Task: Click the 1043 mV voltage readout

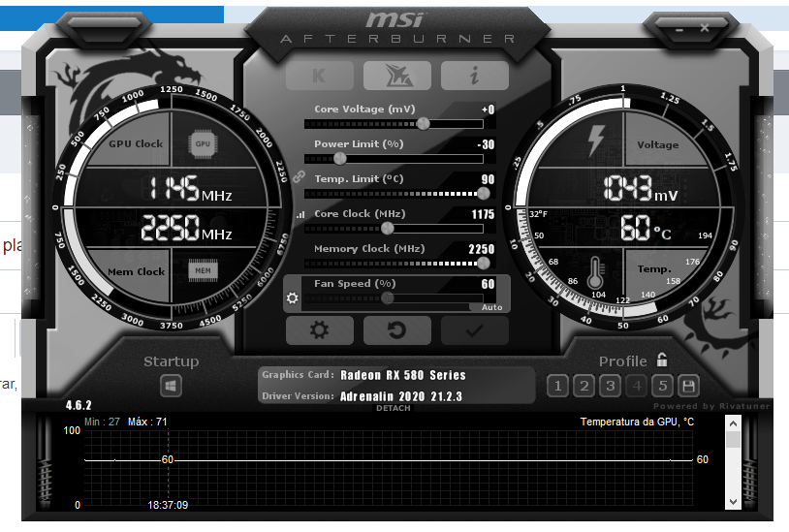Action: [x=641, y=188]
